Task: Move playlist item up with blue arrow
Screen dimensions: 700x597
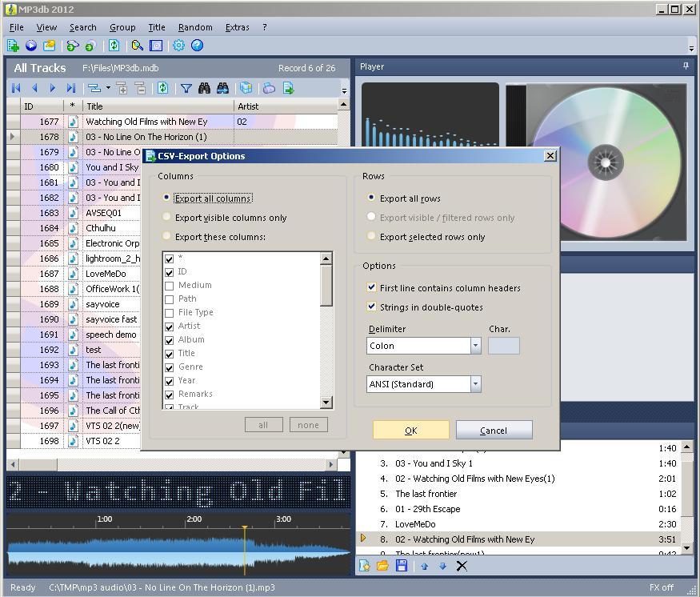Action: [x=424, y=567]
